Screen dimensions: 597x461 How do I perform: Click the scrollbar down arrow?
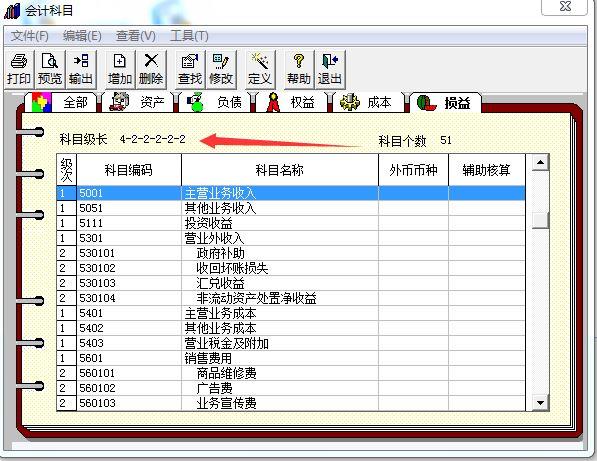coord(540,402)
